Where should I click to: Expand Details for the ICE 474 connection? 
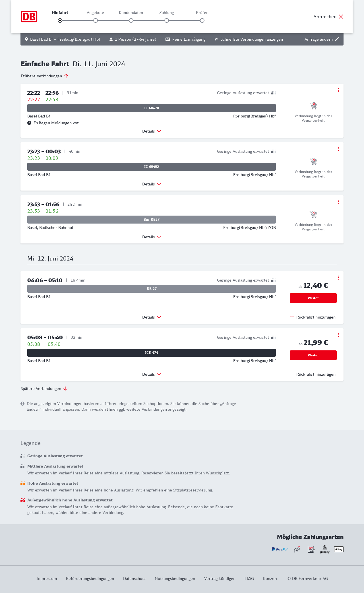(x=152, y=374)
